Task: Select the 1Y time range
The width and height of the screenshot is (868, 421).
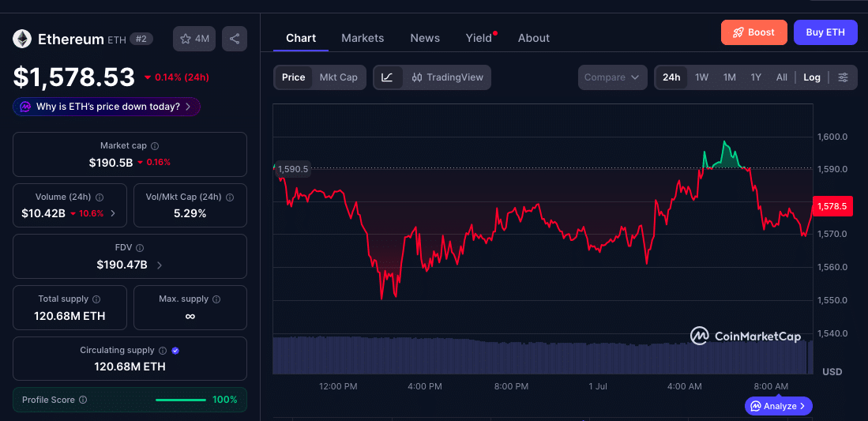Action: (x=756, y=77)
